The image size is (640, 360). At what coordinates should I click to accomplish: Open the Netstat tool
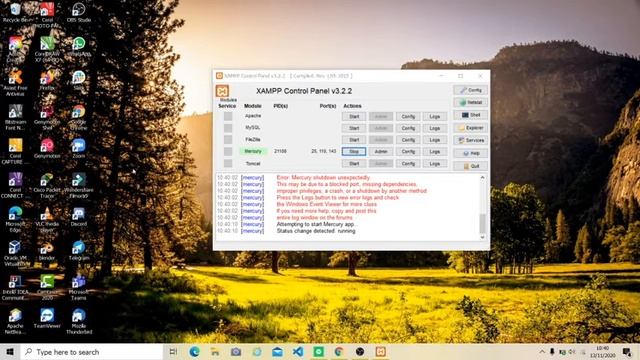[x=470, y=102]
